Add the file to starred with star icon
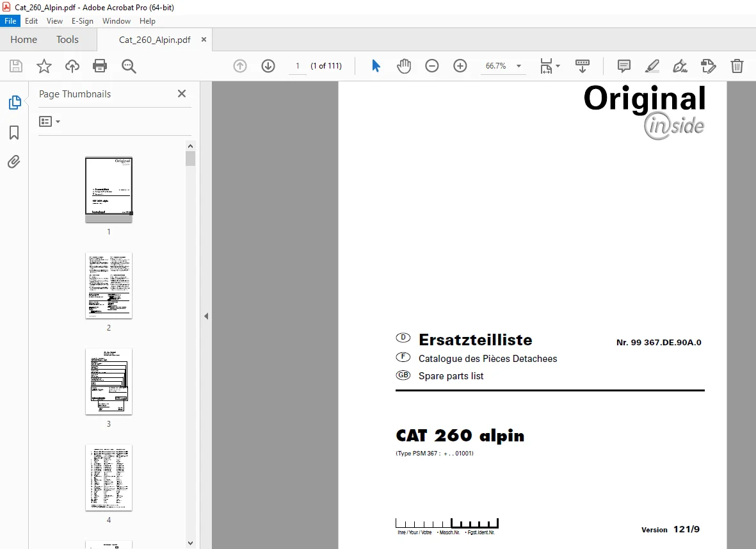 pos(44,66)
